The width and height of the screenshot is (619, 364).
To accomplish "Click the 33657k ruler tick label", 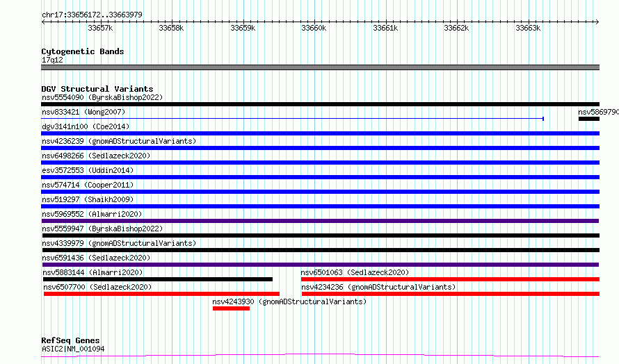I will tap(100, 28).
